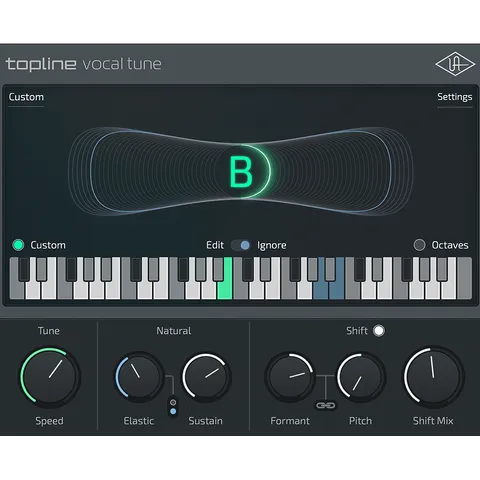
Task: Click the Tune Speed knob
Action: click(50, 377)
